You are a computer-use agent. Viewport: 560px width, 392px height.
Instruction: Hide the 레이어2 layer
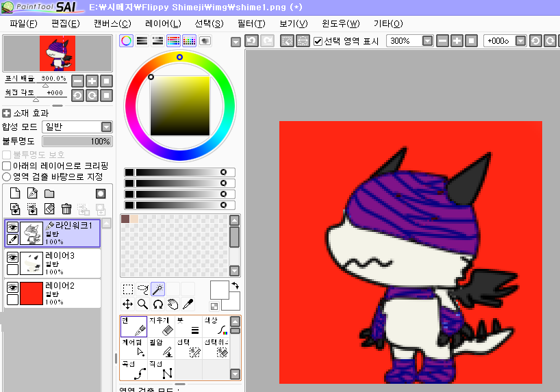coord(12,287)
